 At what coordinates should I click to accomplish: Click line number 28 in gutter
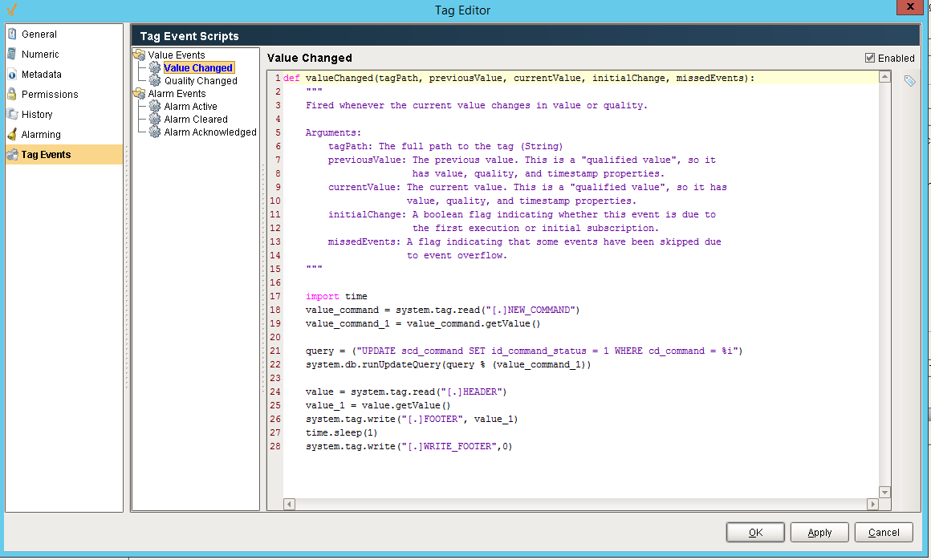click(275, 446)
